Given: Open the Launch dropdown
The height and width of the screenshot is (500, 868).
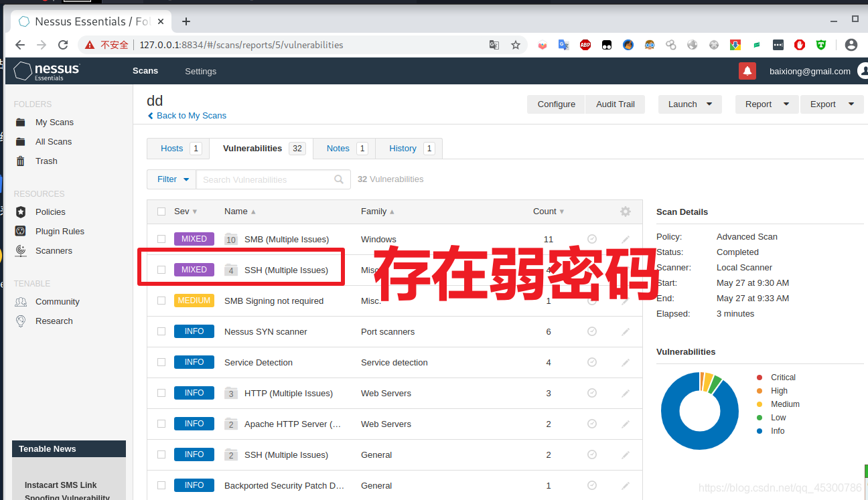Looking at the screenshot, I should tap(690, 104).
